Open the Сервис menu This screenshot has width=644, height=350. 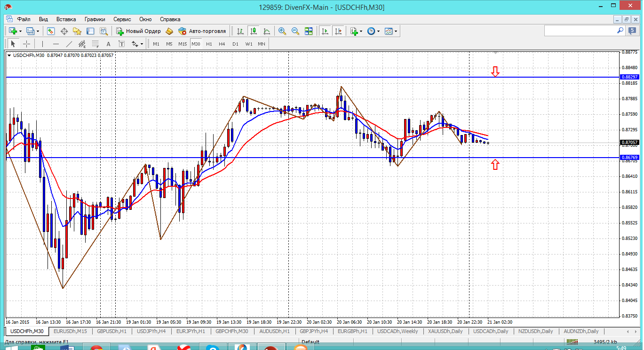[122, 19]
